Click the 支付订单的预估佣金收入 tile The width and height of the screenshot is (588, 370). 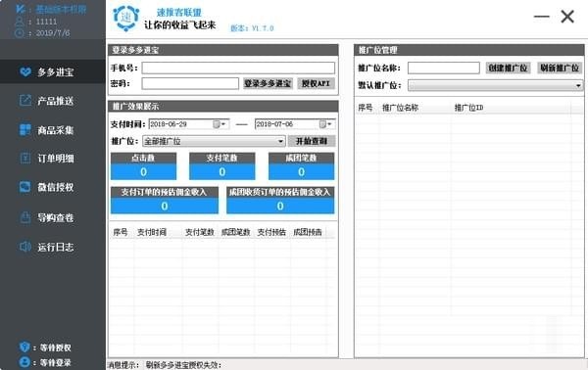click(165, 200)
